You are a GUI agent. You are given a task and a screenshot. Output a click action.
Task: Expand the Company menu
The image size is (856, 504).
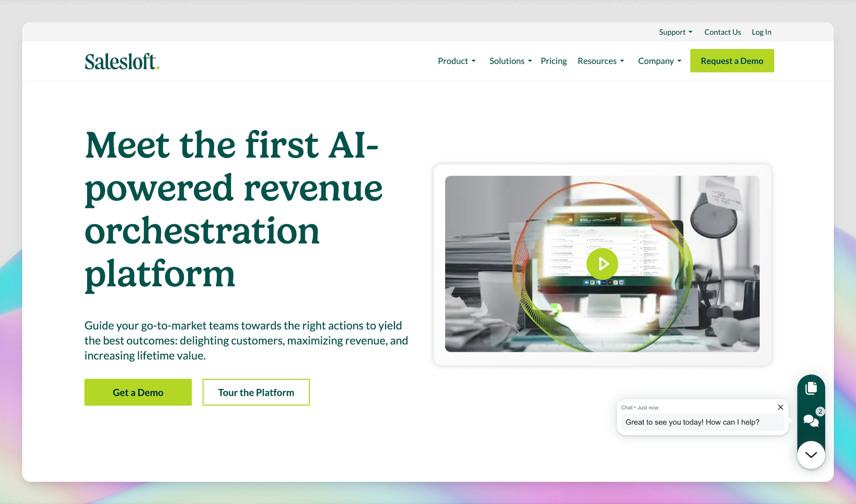660,61
